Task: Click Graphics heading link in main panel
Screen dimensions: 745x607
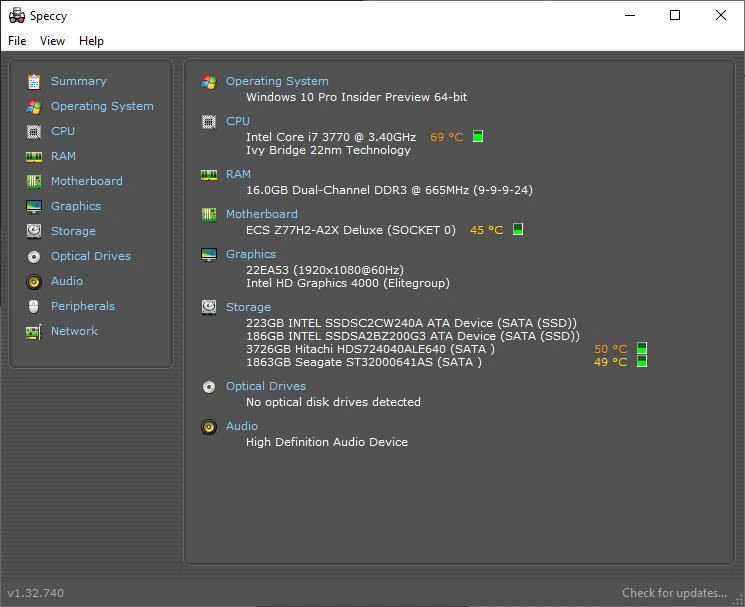Action: click(251, 254)
